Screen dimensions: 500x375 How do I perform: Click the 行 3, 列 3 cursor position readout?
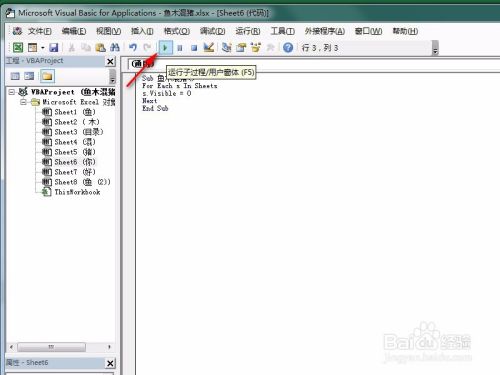click(x=320, y=48)
